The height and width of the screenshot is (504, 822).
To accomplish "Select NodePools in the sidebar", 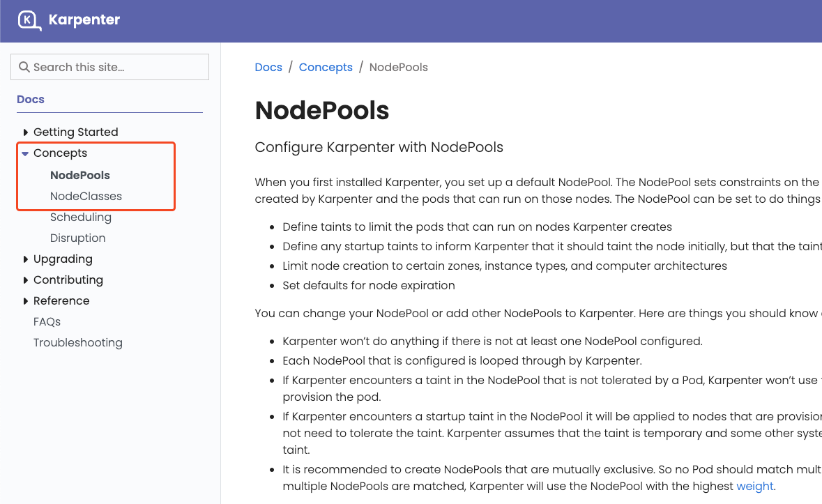I will click(79, 175).
